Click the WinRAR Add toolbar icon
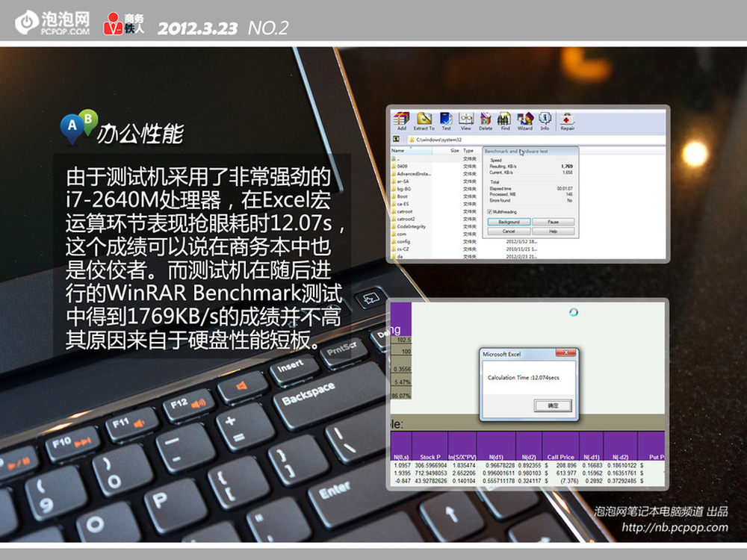This screenshot has width=747, height=560. click(402, 121)
